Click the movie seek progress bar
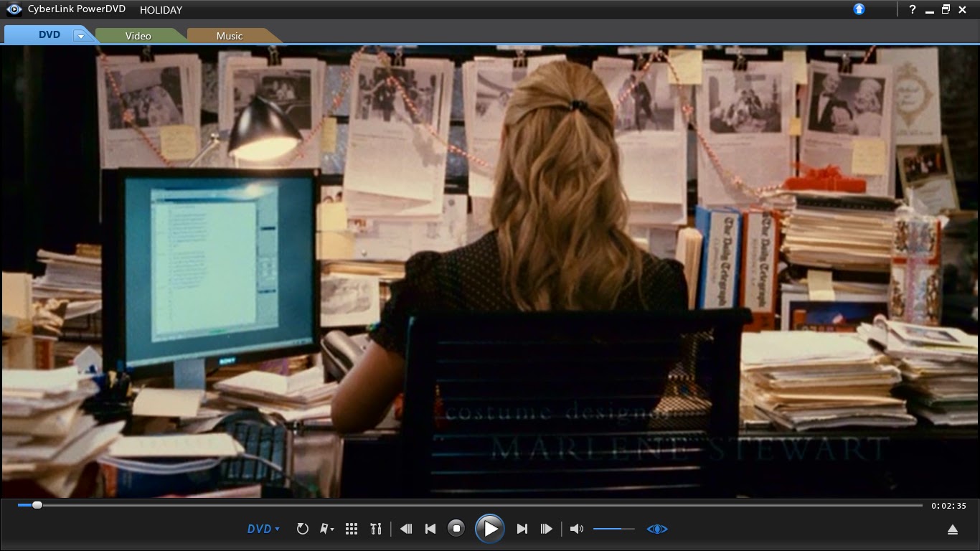This screenshot has height=551, width=980. pos(470,505)
